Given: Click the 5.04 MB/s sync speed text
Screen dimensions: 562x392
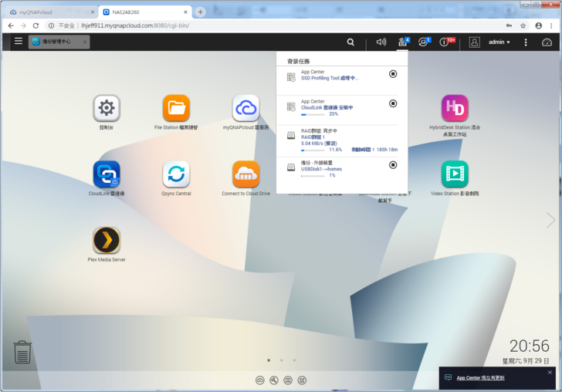Looking at the screenshot, I should pos(319,144).
